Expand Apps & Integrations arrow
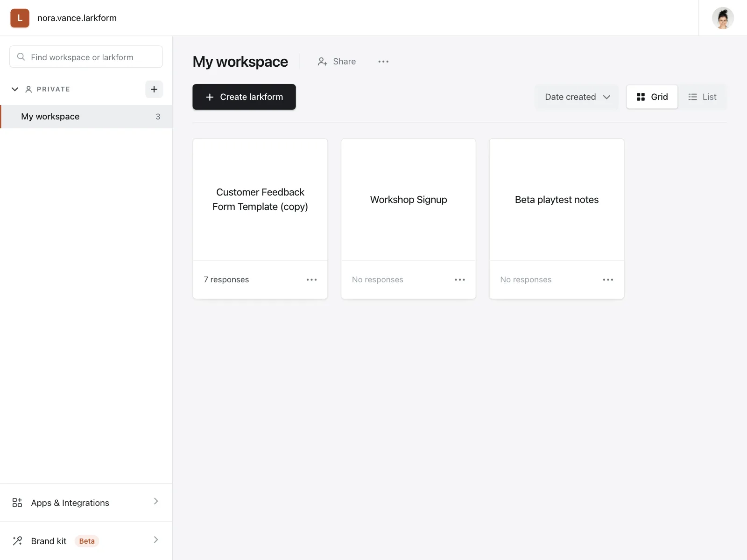Image resolution: width=747 pixels, height=560 pixels. (x=156, y=501)
